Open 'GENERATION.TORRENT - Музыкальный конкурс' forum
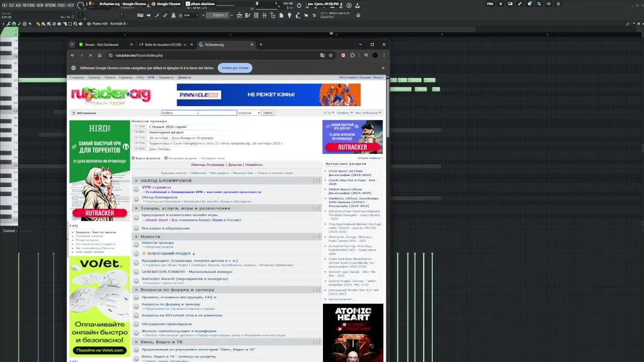Viewport: 644px width, 362px height. tap(187, 272)
